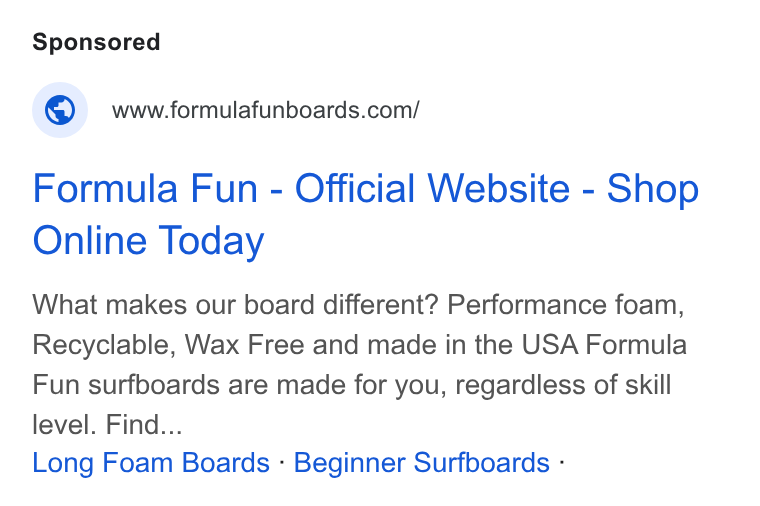
Task: Open the Beginner Surfboards sitelink
Action: 422,463
